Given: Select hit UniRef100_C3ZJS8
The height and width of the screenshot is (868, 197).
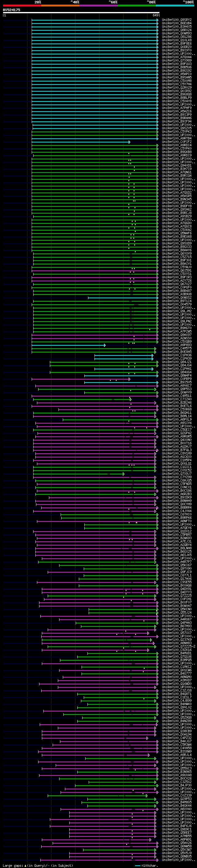Looking at the screenshot, I should [176, 691].
